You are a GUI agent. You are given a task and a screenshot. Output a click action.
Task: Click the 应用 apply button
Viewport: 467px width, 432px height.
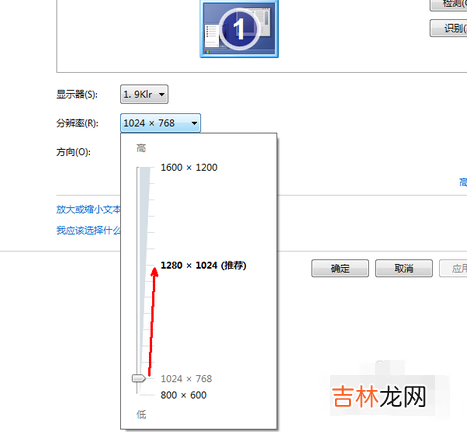453,268
